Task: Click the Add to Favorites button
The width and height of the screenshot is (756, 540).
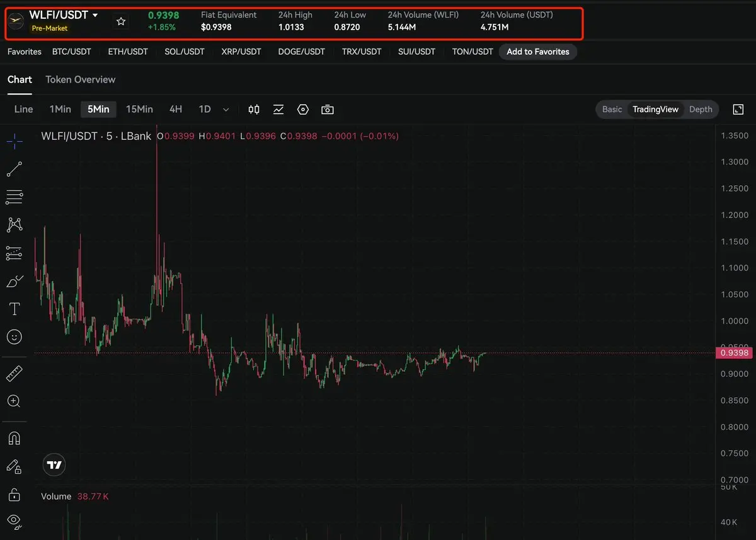Action: (x=538, y=52)
